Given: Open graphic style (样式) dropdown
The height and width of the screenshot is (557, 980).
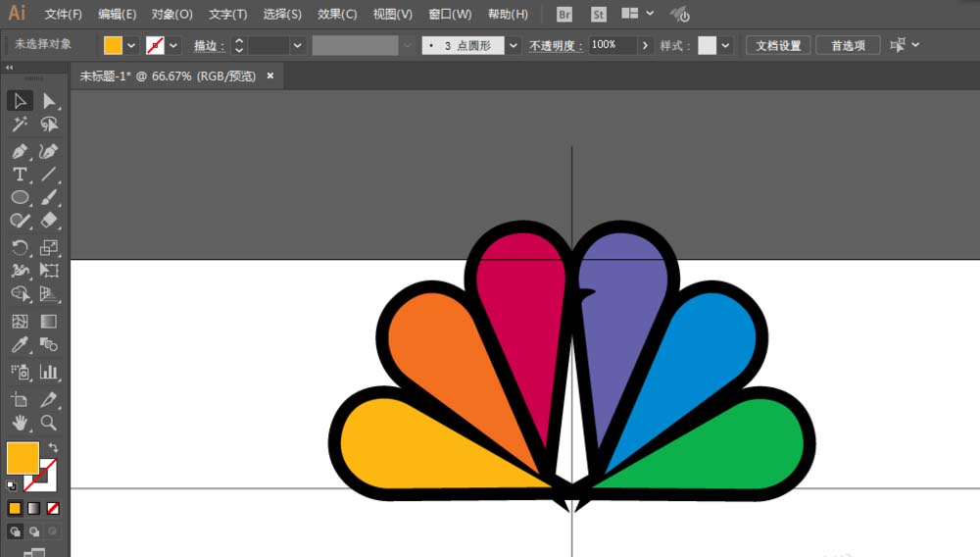Looking at the screenshot, I should tap(725, 45).
